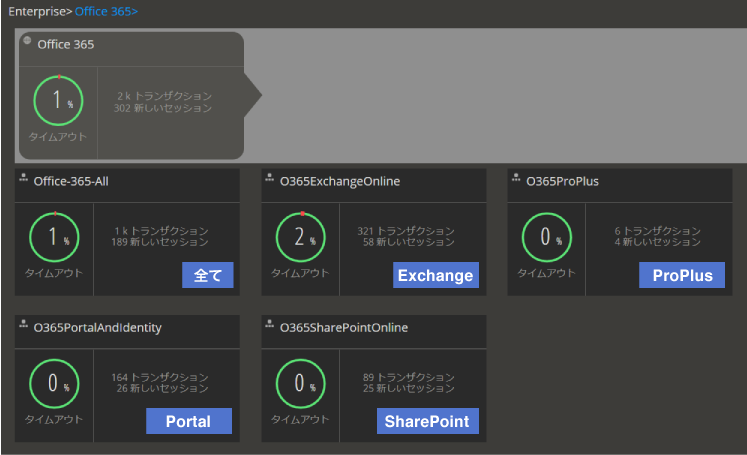Expand the arrow on Office 365 card

click(x=252, y=96)
